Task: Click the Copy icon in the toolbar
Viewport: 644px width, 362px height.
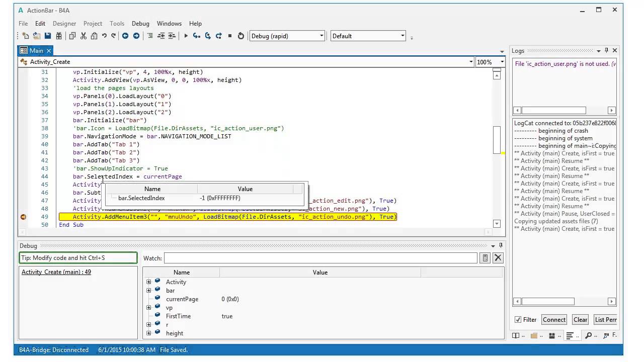Action: tap(72, 36)
